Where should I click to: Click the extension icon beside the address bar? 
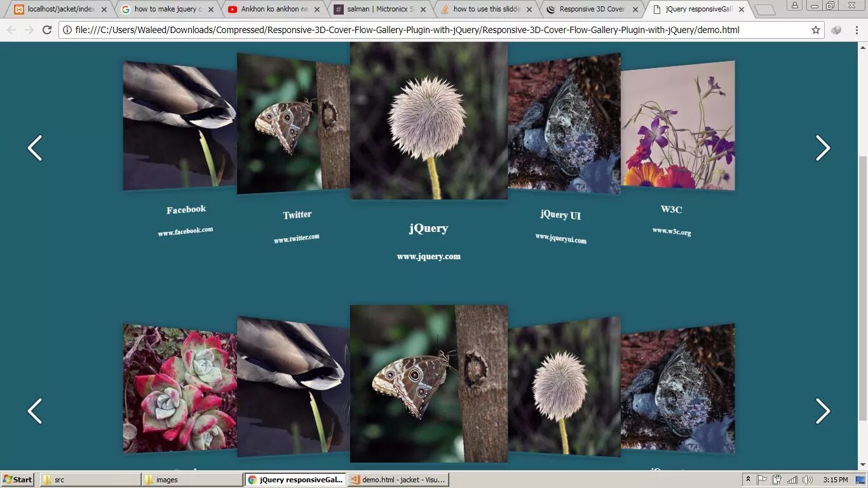click(x=836, y=30)
